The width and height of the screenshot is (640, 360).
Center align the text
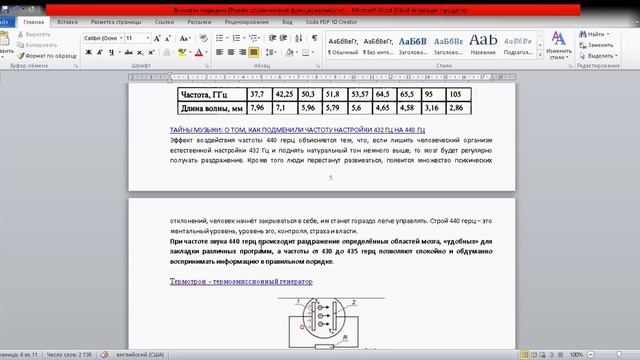231,52
